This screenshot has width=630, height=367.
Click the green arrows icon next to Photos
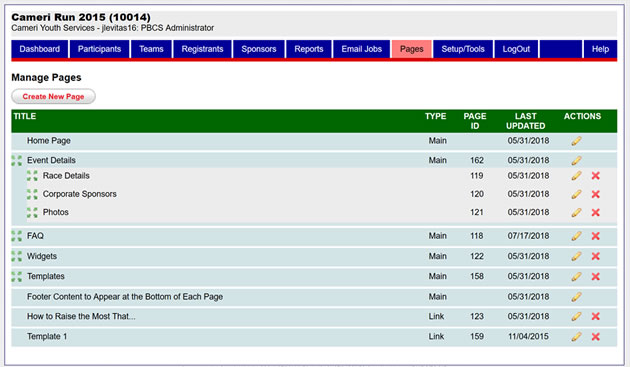pyautogui.click(x=32, y=212)
